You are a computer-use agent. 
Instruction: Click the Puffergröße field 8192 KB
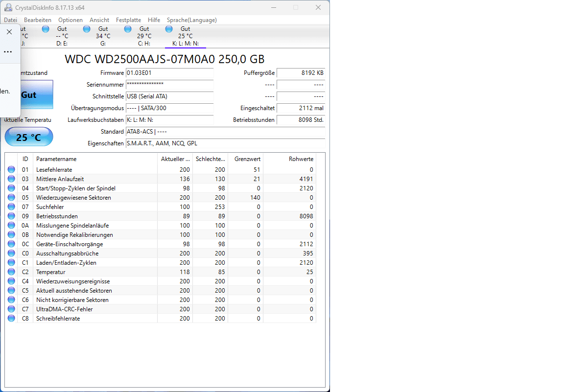tap(301, 73)
